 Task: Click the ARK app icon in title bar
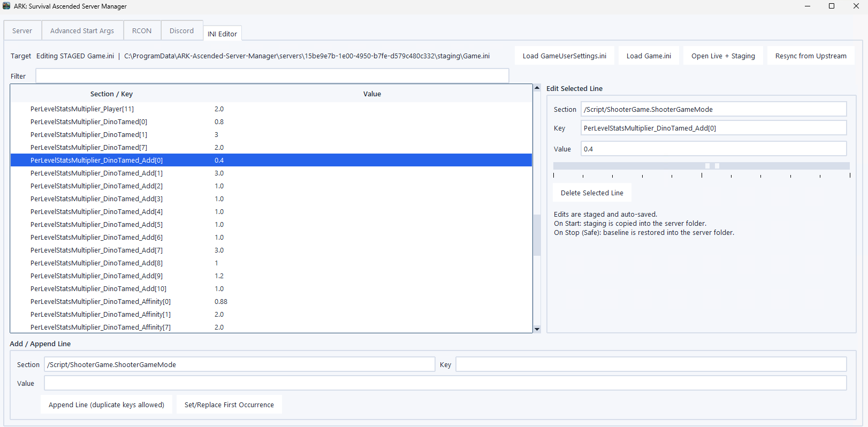pyautogui.click(x=6, y=6)
